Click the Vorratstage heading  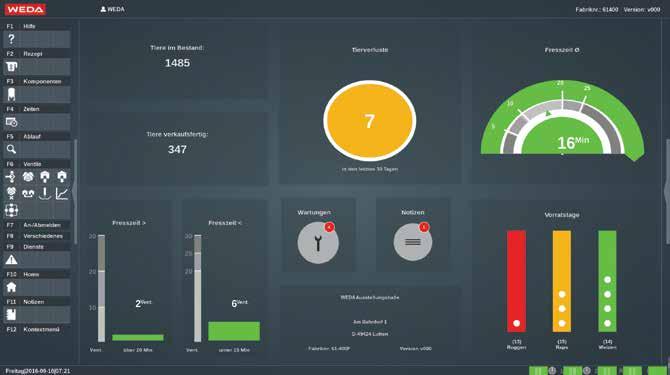click(x=562, y=215)
